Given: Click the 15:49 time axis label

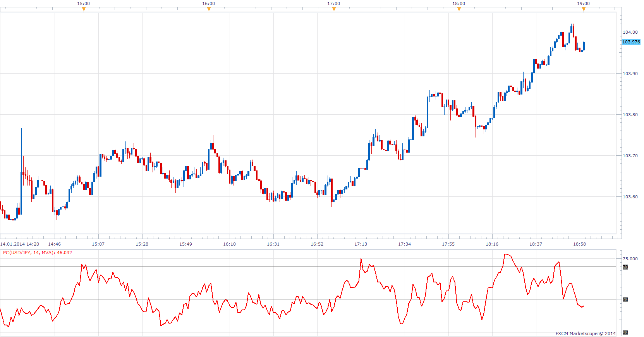Looking at the screenshot, I should tap(185, 244).
